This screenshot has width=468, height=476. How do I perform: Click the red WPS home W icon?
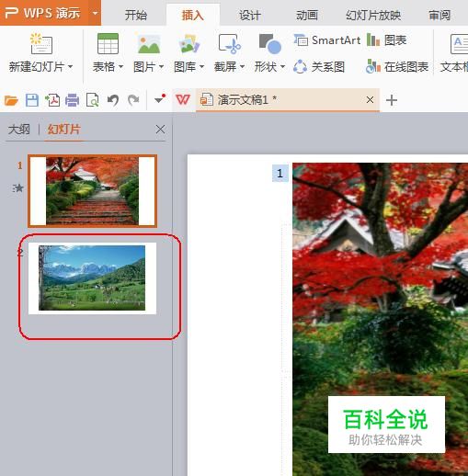[183, 99]
